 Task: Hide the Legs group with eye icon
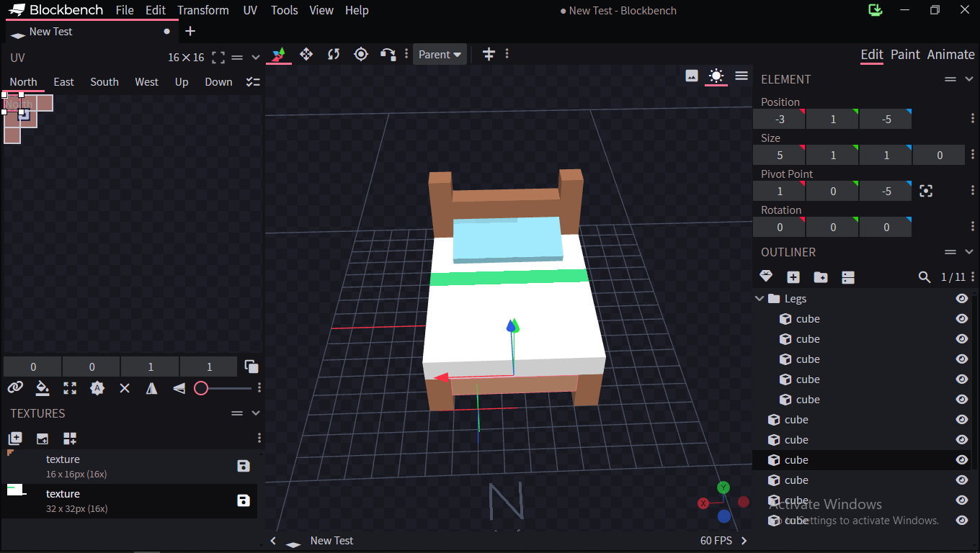click(961, 299)
